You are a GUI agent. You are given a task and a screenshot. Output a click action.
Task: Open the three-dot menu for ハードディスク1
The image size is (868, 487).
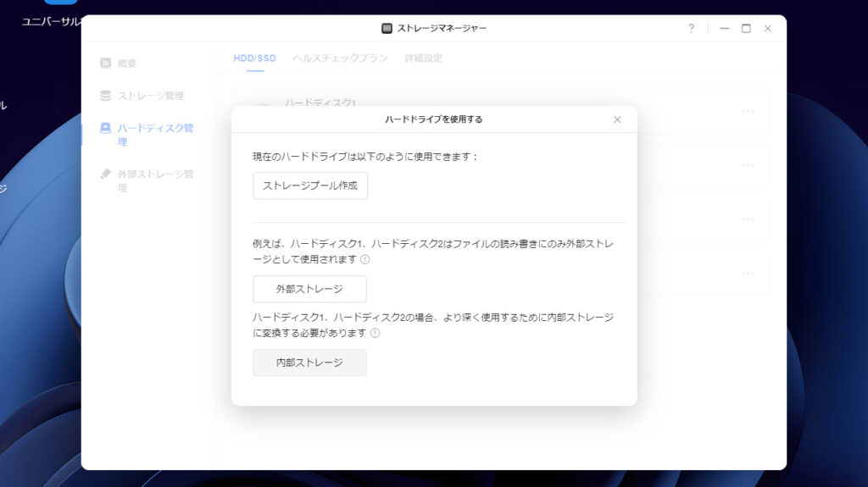(x=748, y=110)
